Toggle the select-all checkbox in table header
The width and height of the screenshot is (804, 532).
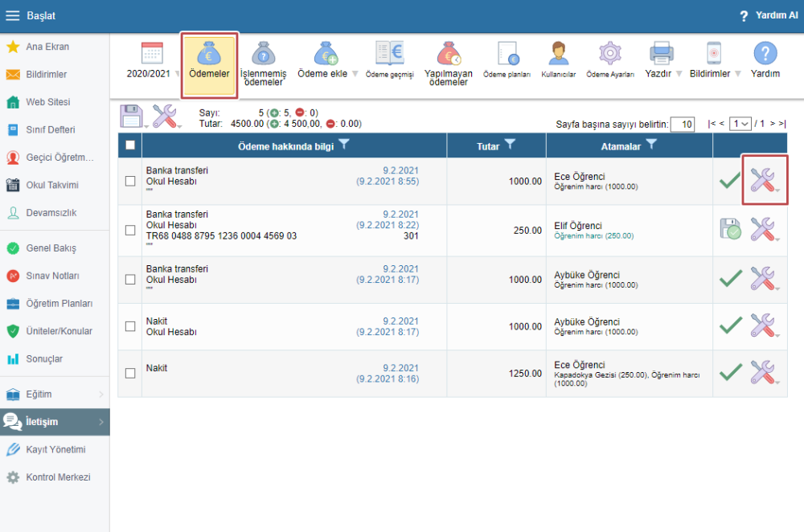[x=130, y=145]
